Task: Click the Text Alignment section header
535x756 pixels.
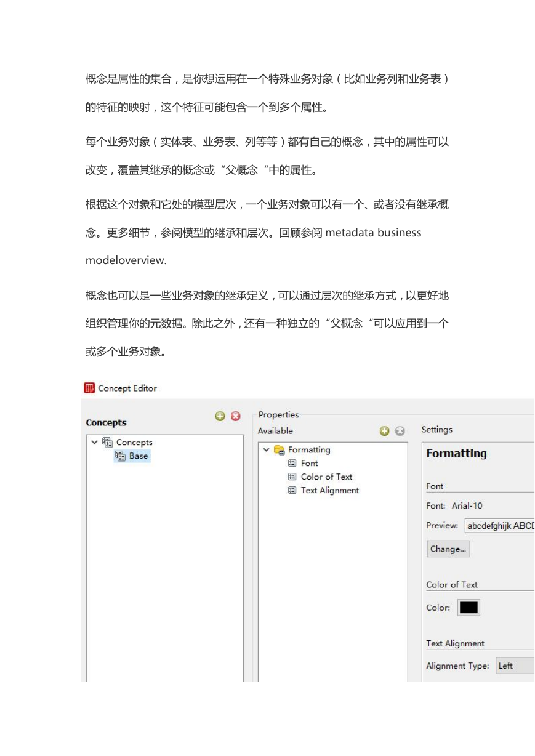Action: click(455, 643)
